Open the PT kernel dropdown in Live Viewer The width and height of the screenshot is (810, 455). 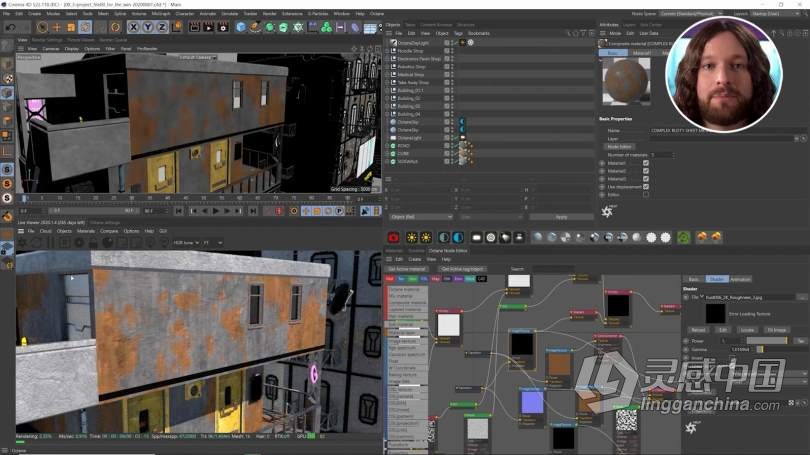(x=213, y=243)
